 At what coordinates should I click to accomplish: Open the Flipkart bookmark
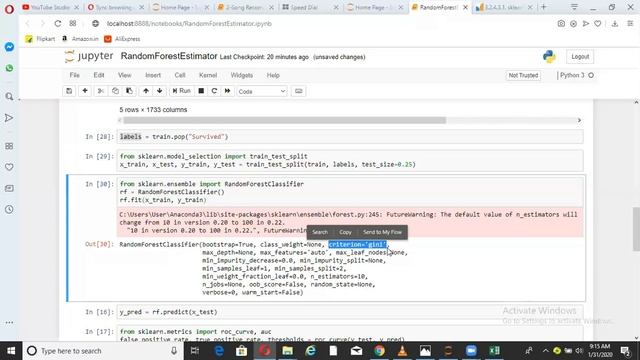[40, 39]
